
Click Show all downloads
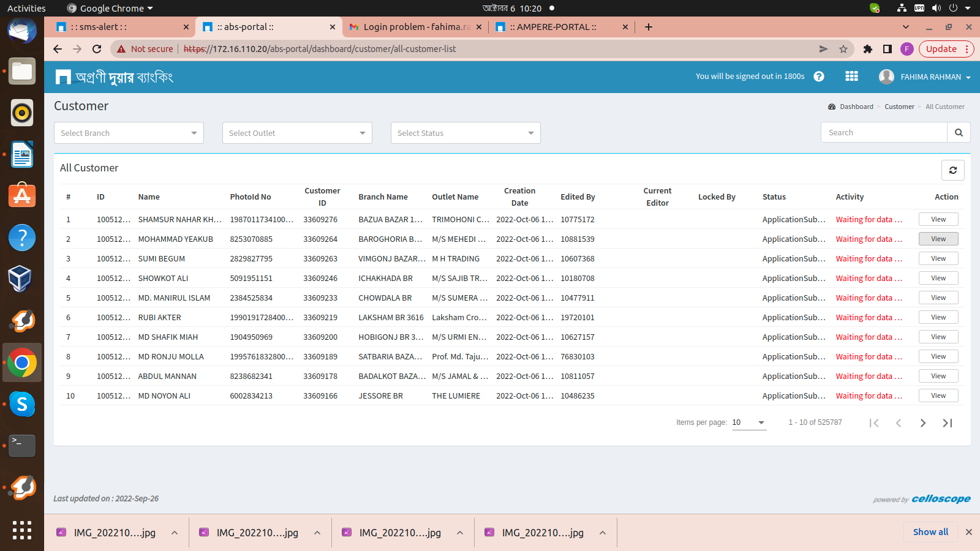[x=930, y=532]
